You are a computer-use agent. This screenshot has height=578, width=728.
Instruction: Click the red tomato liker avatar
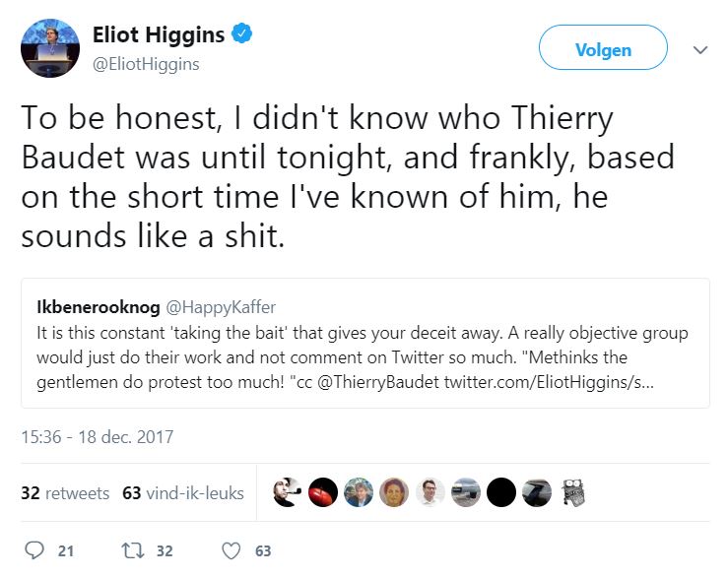[323, 492]
